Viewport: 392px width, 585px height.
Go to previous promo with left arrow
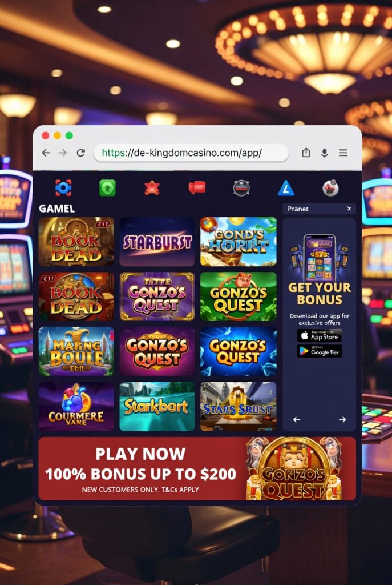(297, 420)
